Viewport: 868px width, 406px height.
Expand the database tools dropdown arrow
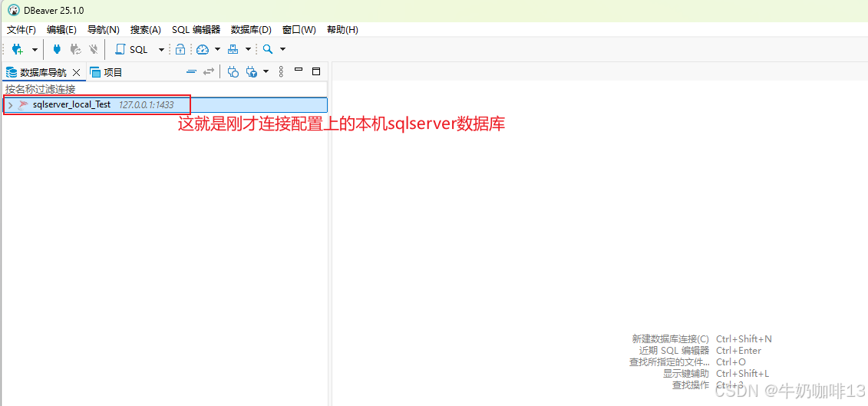click(248, 49)
